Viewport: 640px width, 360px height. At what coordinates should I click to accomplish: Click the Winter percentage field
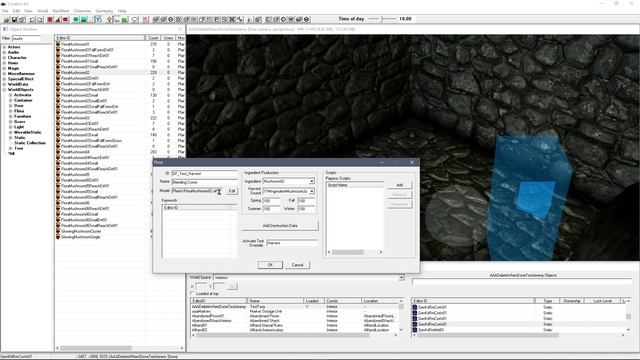[x=306, y=209]
